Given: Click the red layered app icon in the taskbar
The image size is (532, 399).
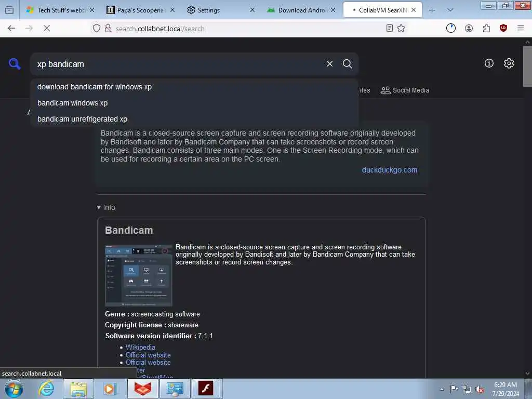Looking at the screenshot, I should 143,389.
